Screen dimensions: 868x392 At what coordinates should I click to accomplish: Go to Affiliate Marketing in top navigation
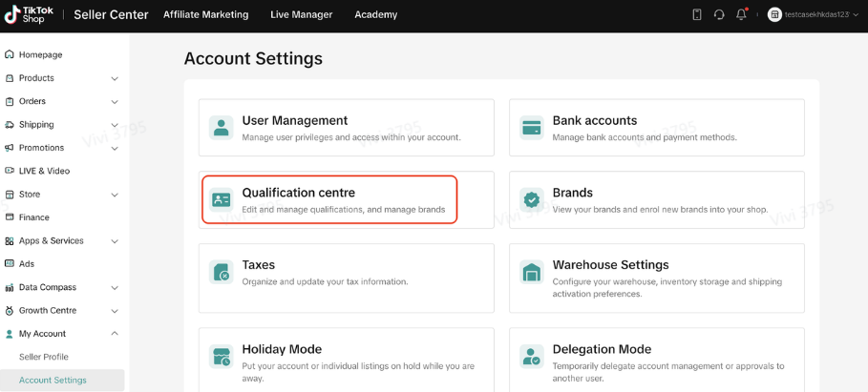point(205,14)
